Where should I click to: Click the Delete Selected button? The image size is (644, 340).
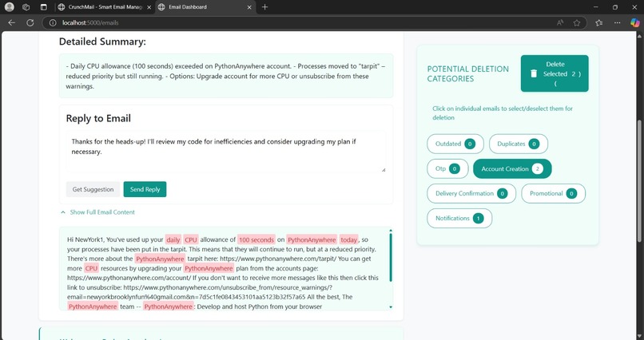tap(555, 73)
